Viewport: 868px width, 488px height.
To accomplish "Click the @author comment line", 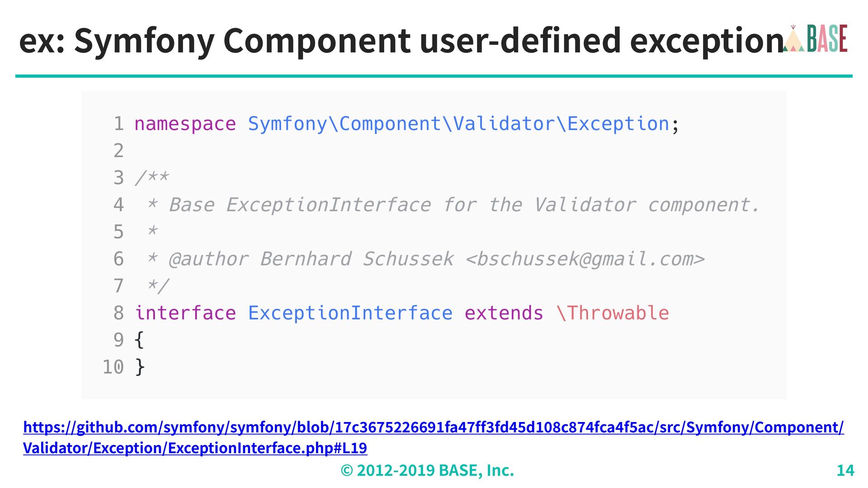I will [425, 259].
